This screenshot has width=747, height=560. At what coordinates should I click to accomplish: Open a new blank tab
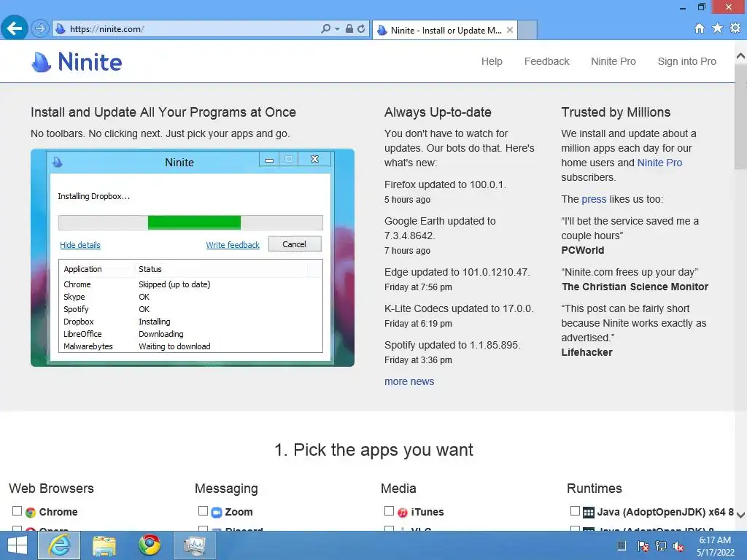(x=527, y=30)
